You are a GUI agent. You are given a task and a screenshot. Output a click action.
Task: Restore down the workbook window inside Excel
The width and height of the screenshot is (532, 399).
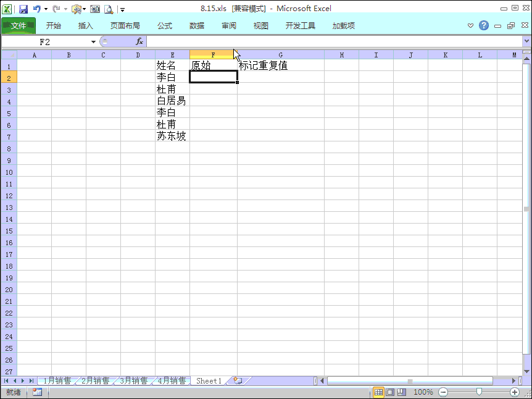[511, 26]
